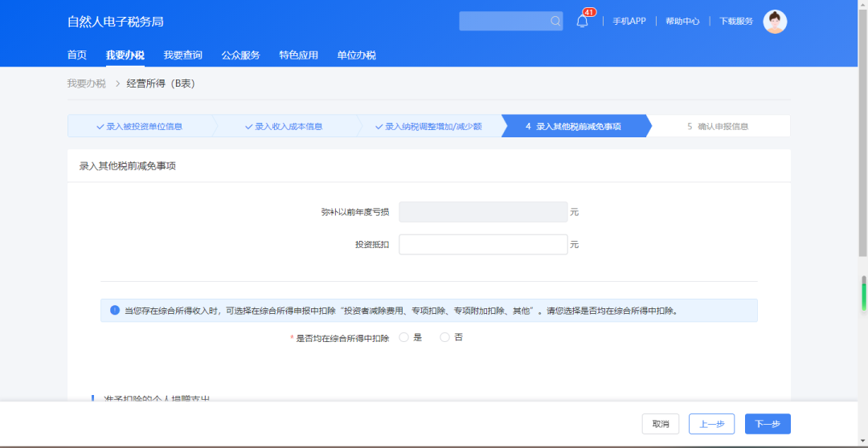Open the 公众服务 menu
The height and width of the screenshot is (448, 868).
(240, 55)
